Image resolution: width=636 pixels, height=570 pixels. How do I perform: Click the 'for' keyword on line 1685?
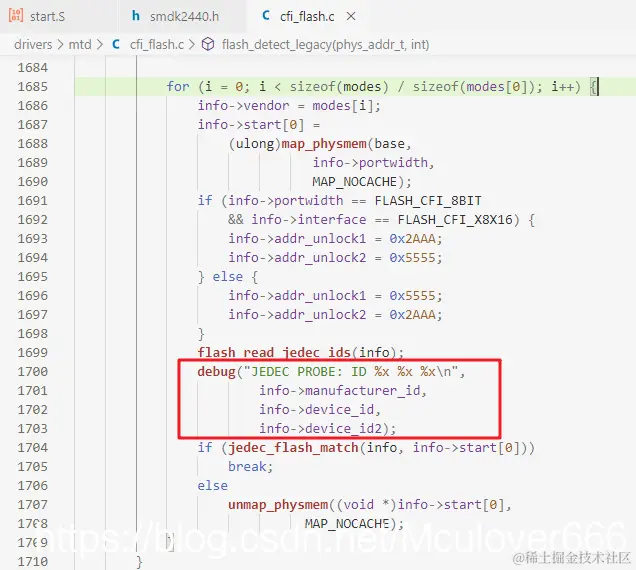(178, 86)
